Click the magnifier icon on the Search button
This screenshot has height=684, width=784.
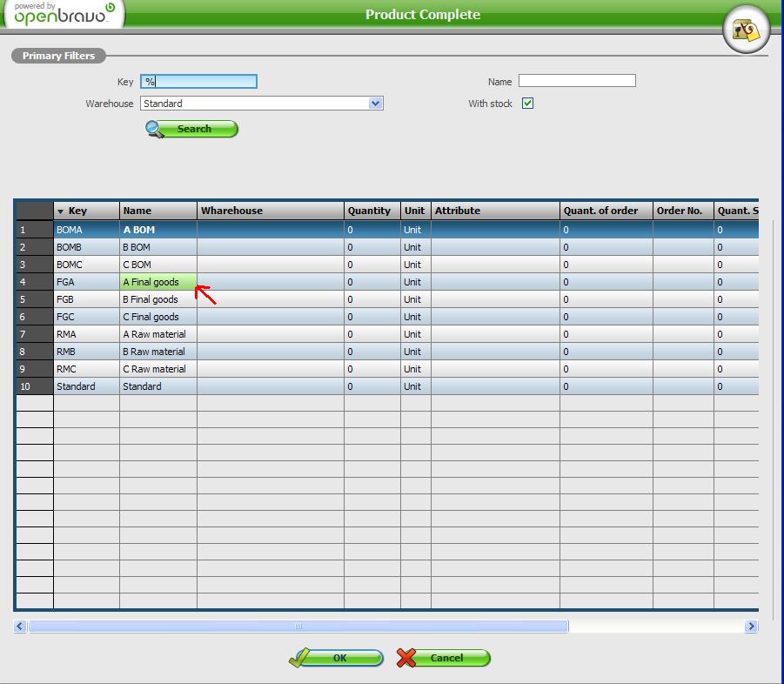coord(155,129)
